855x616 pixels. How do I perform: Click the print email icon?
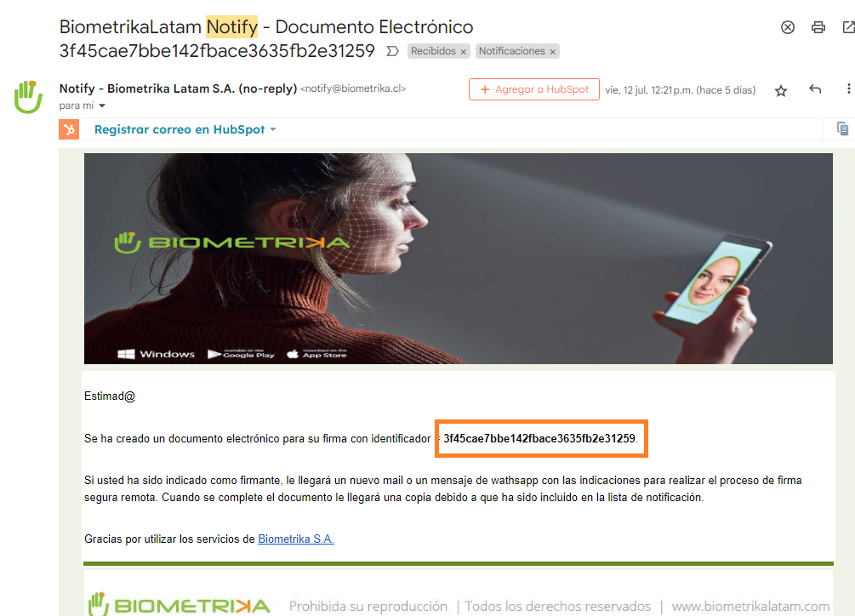818,27
